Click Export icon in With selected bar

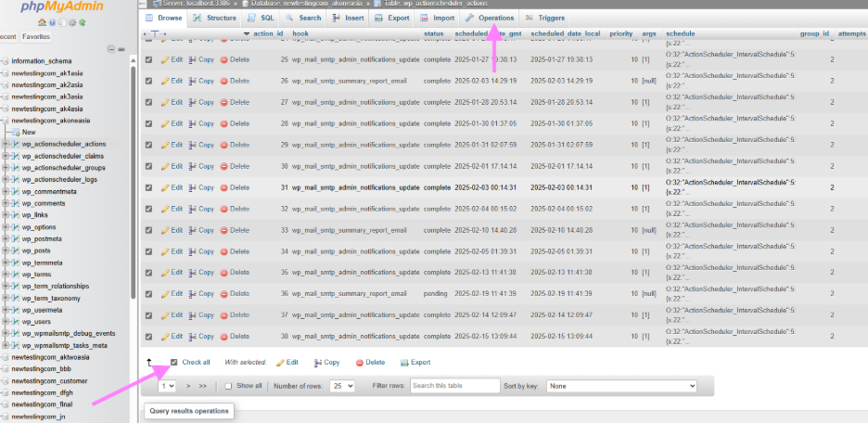tap(404, 363)
